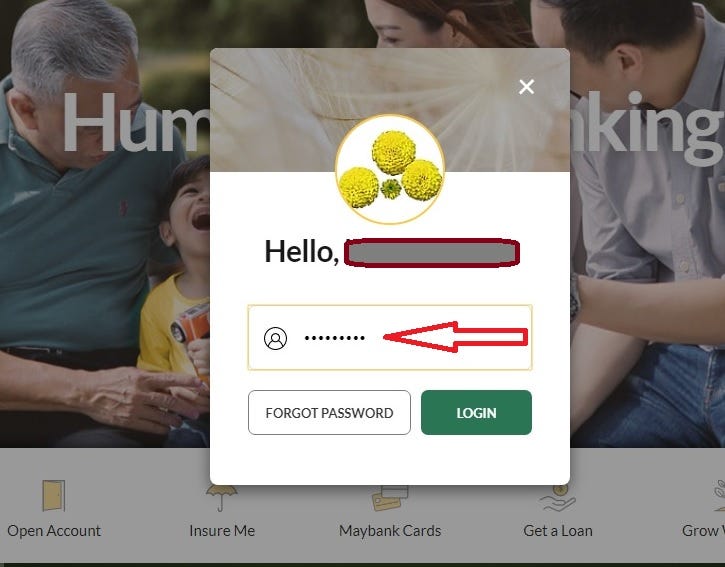Open the partially visible Grow link text
The height and width of the screenshot is (567, 725).
703,530
